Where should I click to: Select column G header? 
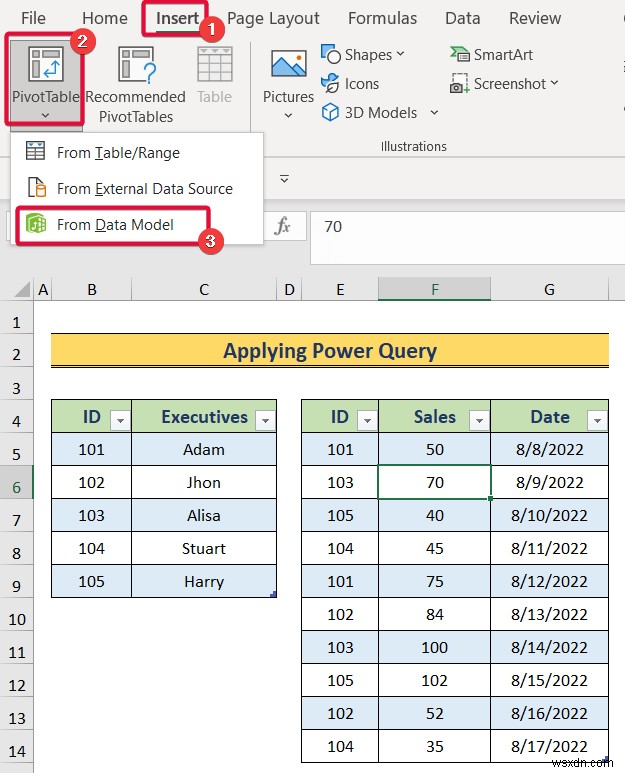(549, 289)
